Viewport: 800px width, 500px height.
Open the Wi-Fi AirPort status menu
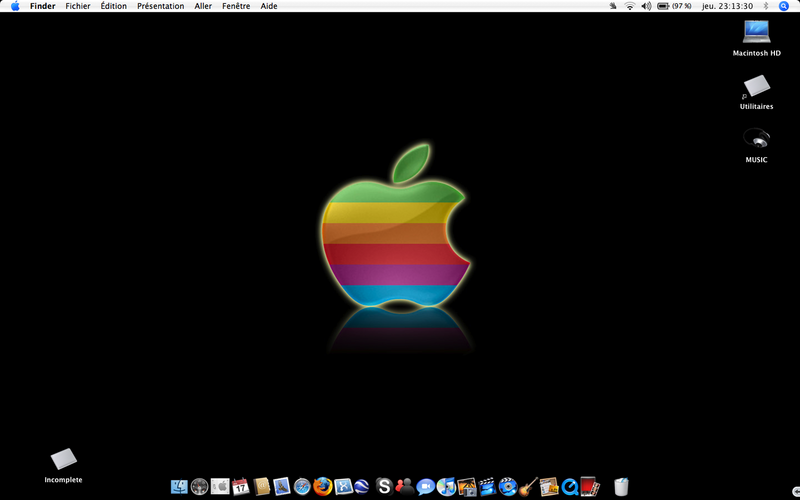[x=630, y=6]
